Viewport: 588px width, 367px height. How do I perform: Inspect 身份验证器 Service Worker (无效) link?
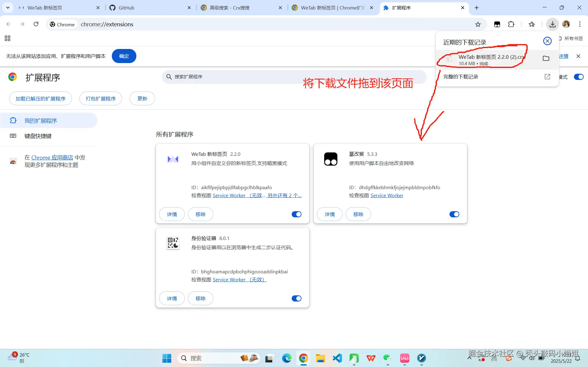click(240, 280)
